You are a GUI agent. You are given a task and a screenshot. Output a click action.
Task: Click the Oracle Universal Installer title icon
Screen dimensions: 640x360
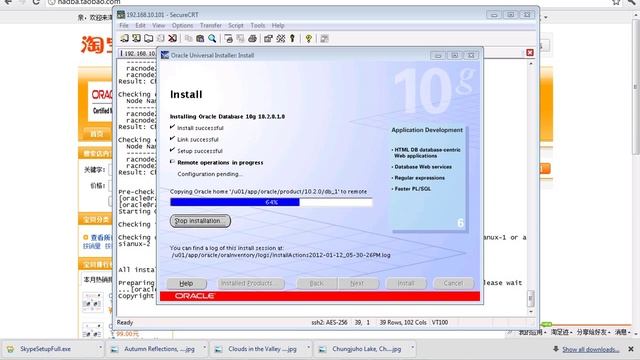point(165,55)
